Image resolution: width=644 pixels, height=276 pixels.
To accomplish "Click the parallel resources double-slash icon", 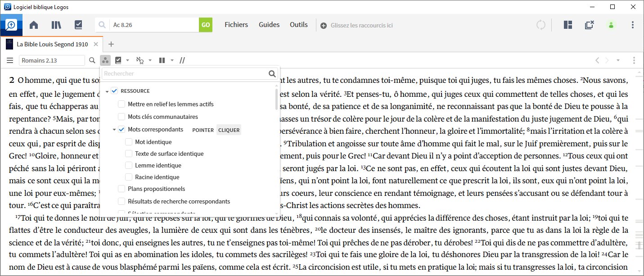I will [x=182, y=60].
